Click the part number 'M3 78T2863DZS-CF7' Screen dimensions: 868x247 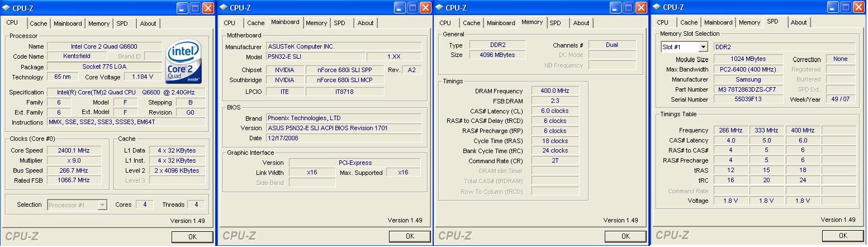[x=748, y=89]
